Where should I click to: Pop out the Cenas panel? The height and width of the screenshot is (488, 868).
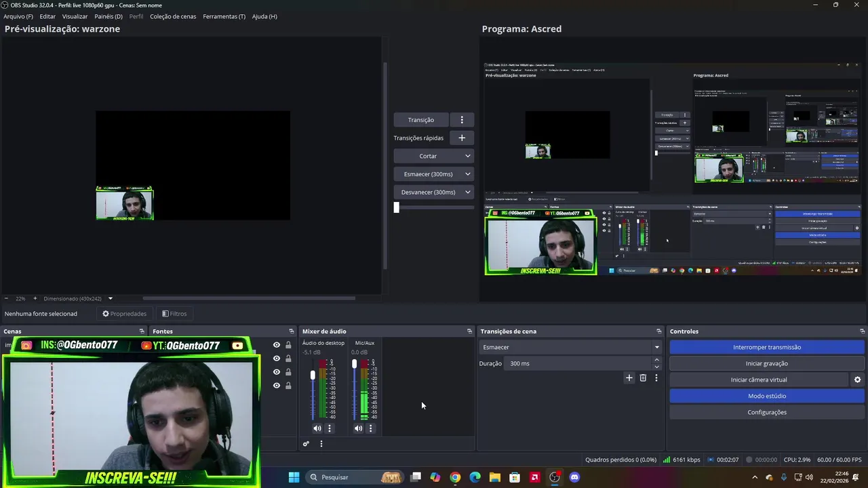point(142,331)
